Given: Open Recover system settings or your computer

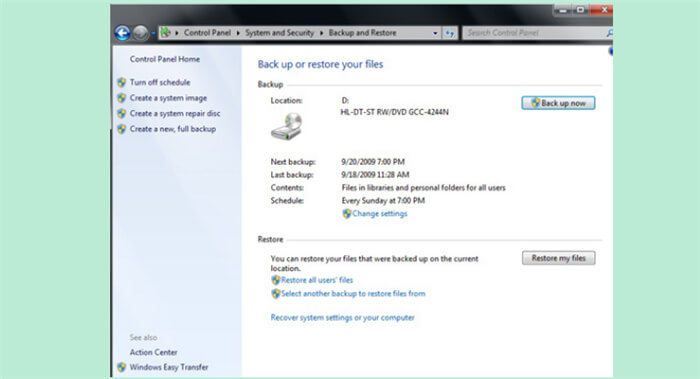Looking at the screenshot, I should (x=342, y=317).
